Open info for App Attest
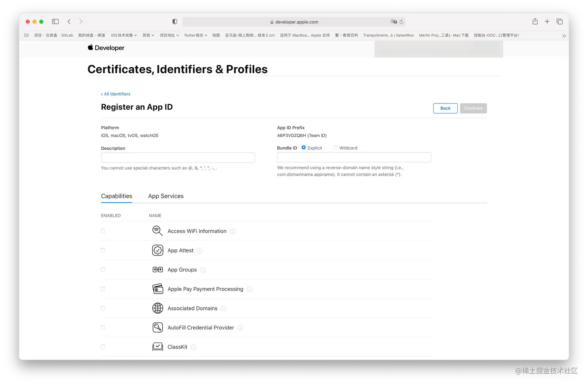 click(199, 251)
